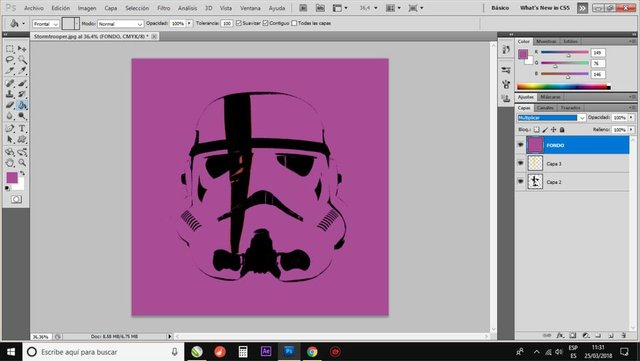
Task: Click the What's New in CS5 workspace
Action: click(x=544, y=8)
